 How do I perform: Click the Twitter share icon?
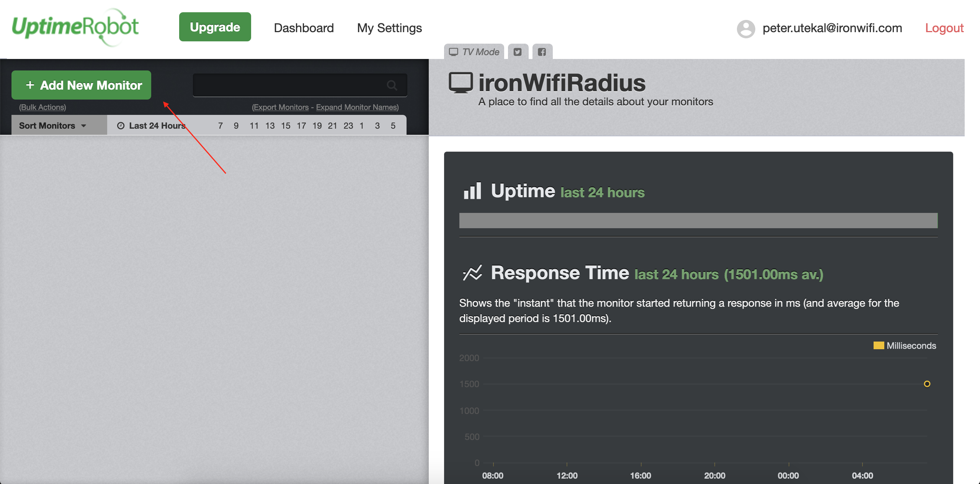point(518,51)
